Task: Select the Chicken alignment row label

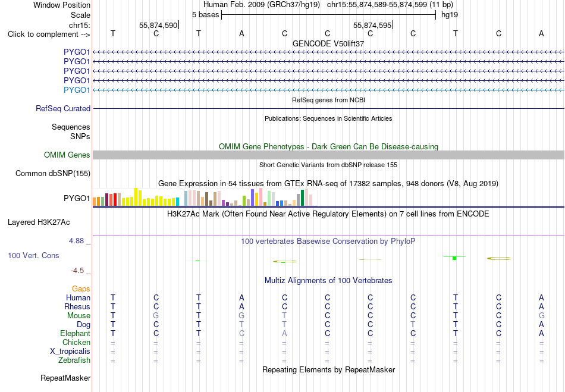Action: (76, 342)
